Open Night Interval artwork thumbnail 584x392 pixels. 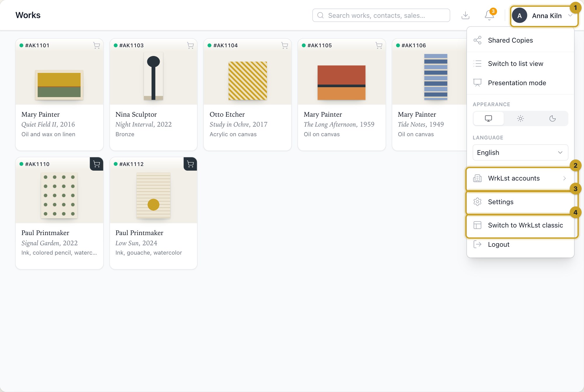click(153, 76)
